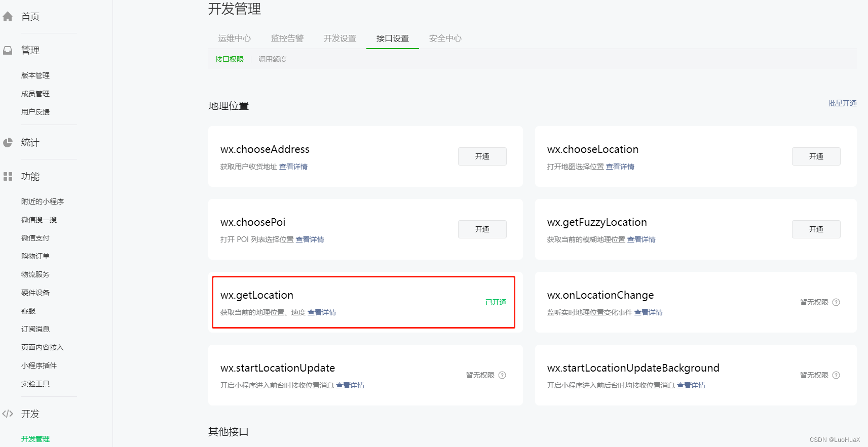Open 附近的小程序 in the sidebar
Screen dimensions: 868x447
[x=43, y=201]
